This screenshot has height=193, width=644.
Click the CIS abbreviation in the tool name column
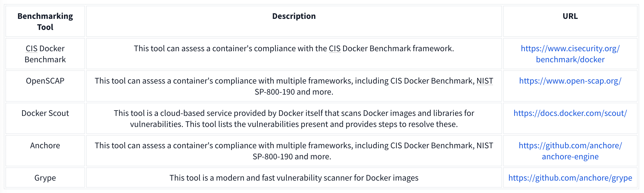[x=32, y=49]
